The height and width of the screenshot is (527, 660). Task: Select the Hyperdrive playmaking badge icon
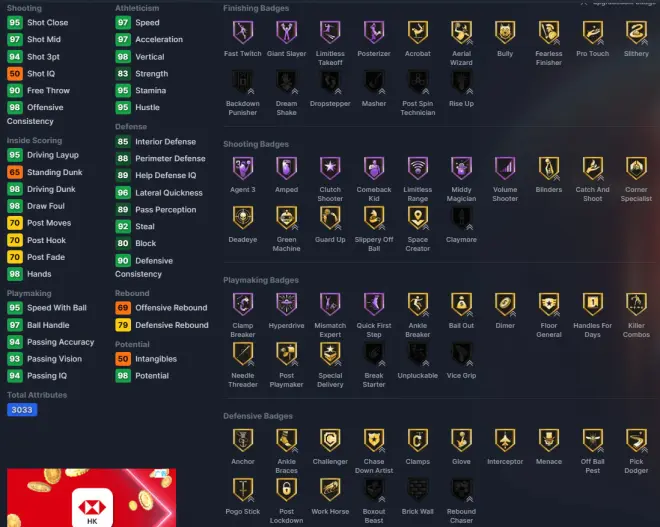coord(286,304)
